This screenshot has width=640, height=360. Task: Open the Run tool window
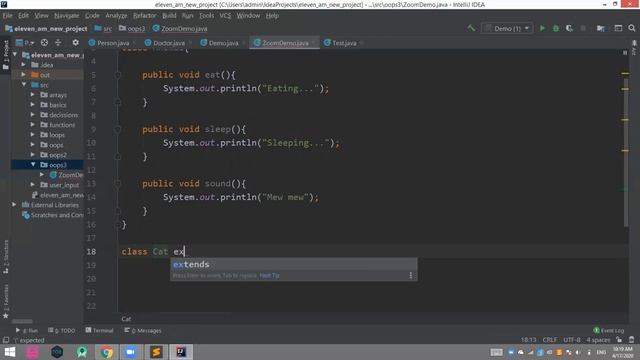point(27,330)
